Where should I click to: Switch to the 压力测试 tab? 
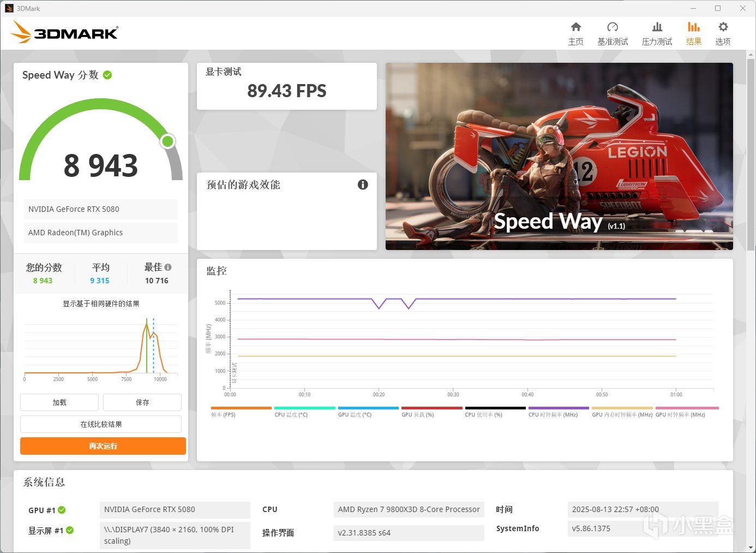[x=657, y=34]
